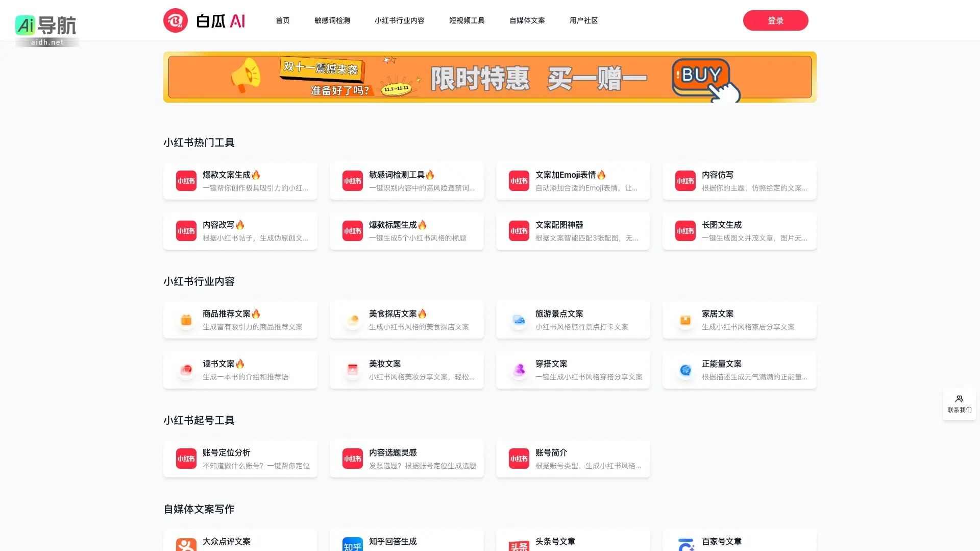Screen dimensions: 980x551
Task: Open the 自媒体文案 navigation menu
Action: [x=527, y=20]
